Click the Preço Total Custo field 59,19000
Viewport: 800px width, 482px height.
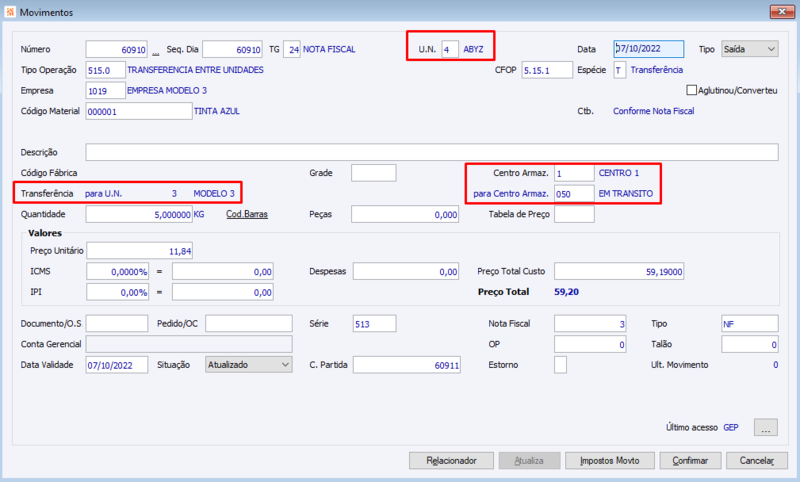pos(619,271)
